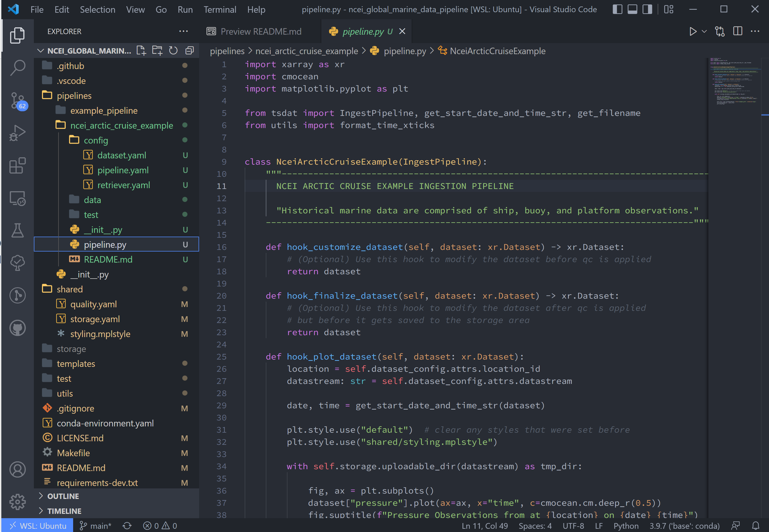Open styling.mplstyle file
Image resolution: width=769 pixels, height=532 pixels.
[x=117, y=334]
